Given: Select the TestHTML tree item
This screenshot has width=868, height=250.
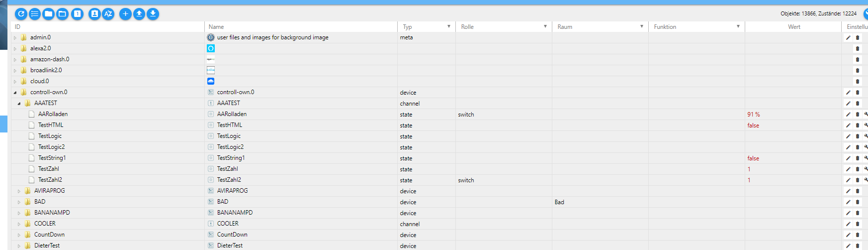Looking at the screenshot, I should click(51, 125).
